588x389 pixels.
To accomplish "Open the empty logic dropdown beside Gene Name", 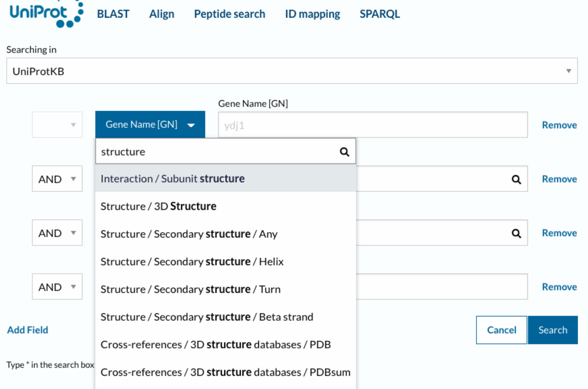I will (57, 125).
